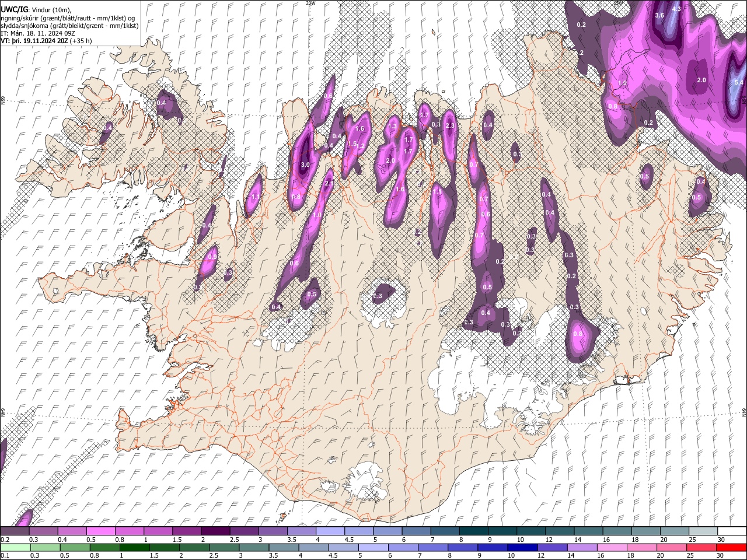Click the '2.3' precipitation value on the north coast

point(450,125)
